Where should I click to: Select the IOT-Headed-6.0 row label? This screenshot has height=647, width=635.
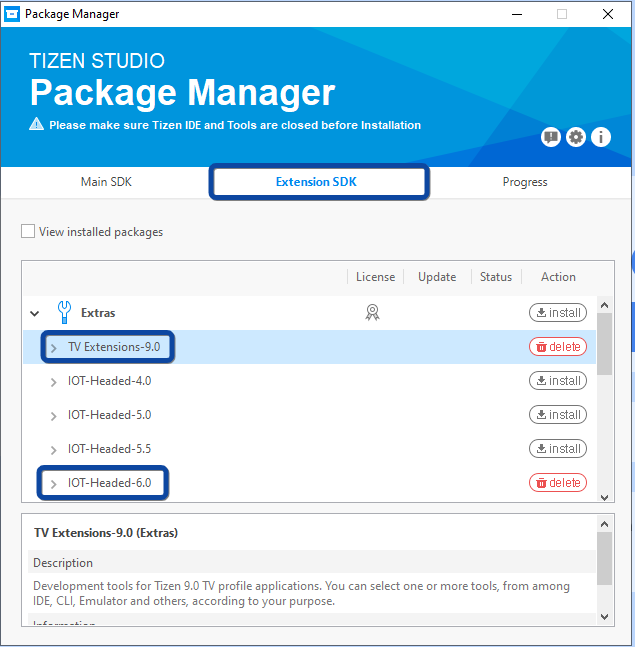pos(109,483)
